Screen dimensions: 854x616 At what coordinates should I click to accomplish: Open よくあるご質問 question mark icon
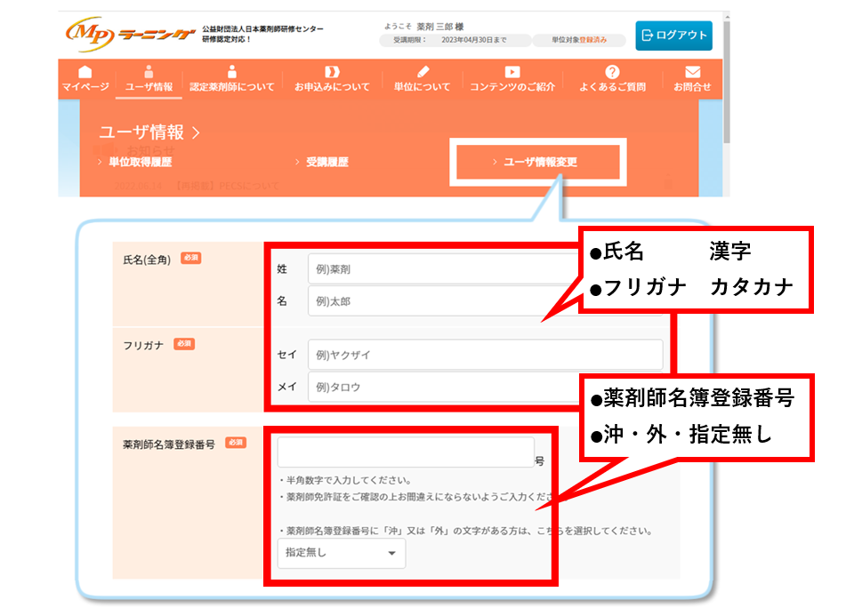pyautogui.click(x=612, y=71)
